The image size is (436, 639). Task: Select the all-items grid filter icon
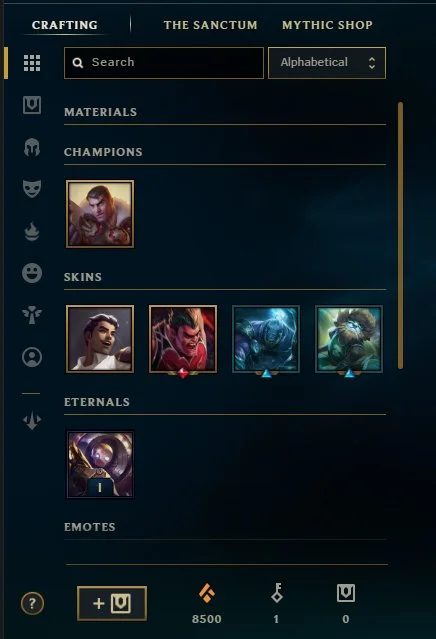[32, 63]
